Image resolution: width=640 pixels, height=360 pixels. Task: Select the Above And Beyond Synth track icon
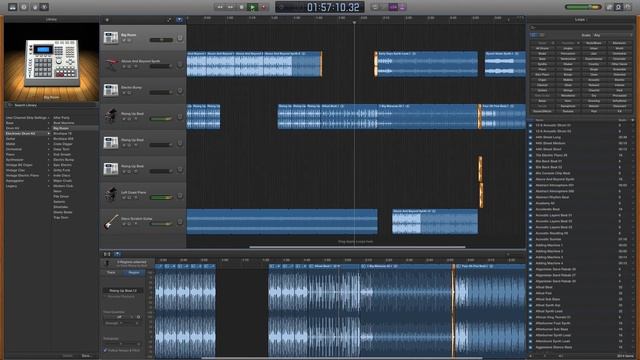point(111,64)
